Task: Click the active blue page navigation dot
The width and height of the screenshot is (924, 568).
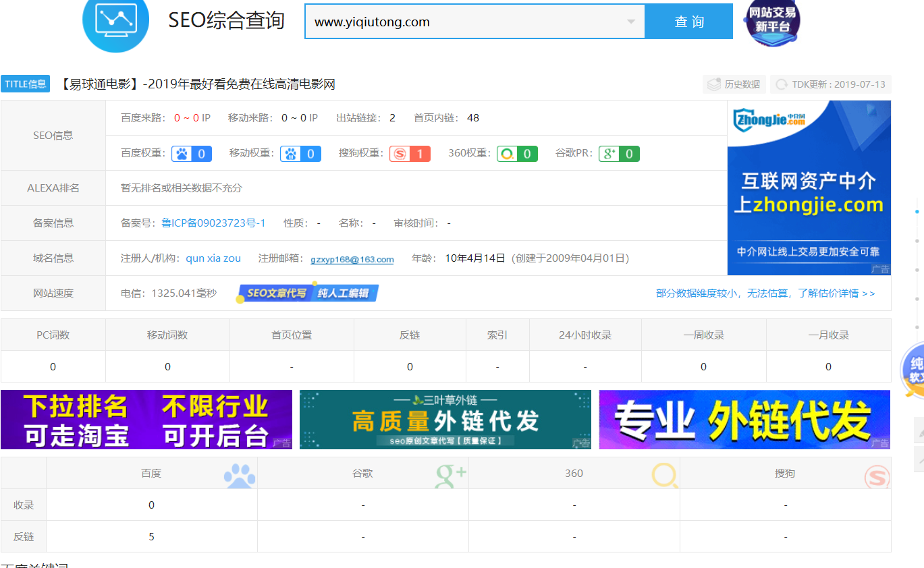Action: click(x=917, y=212)
